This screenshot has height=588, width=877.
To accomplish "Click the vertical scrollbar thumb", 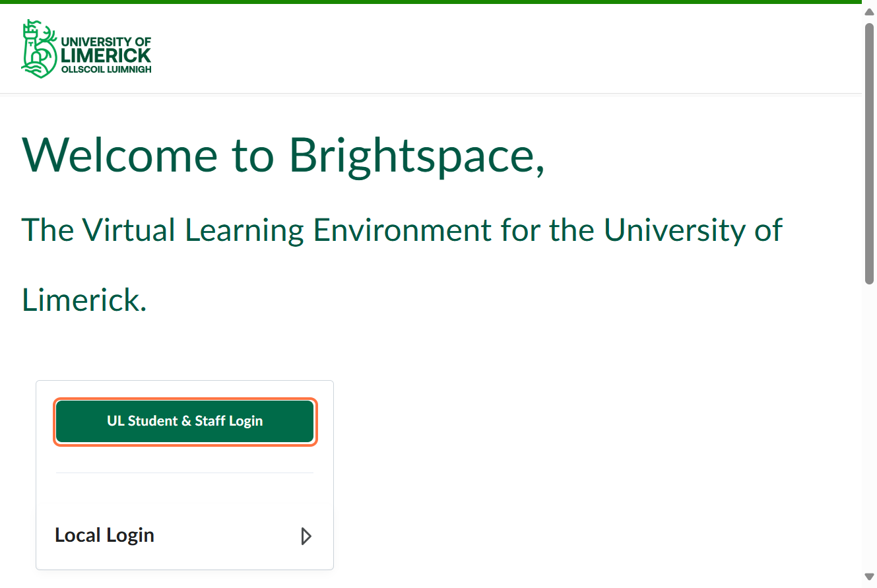I will [x=869, y=152].
